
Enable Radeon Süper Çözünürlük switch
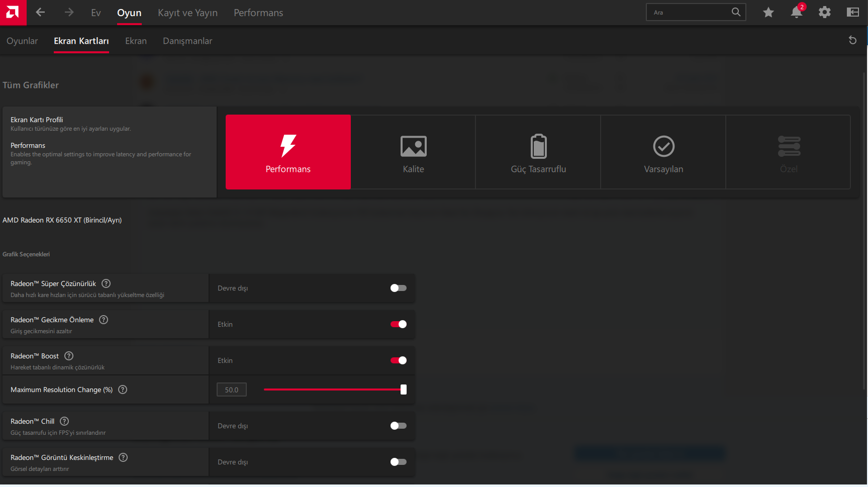point(399,288)
